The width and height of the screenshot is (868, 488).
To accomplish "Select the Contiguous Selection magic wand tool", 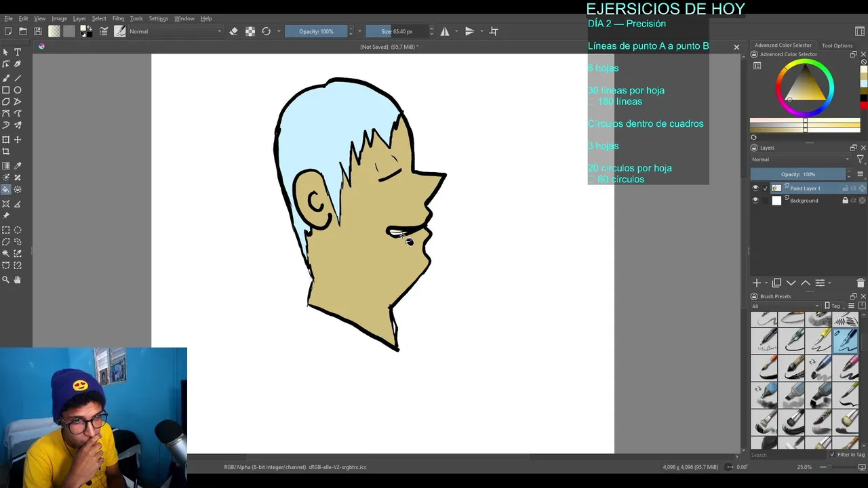I will [x=6, y=253].
